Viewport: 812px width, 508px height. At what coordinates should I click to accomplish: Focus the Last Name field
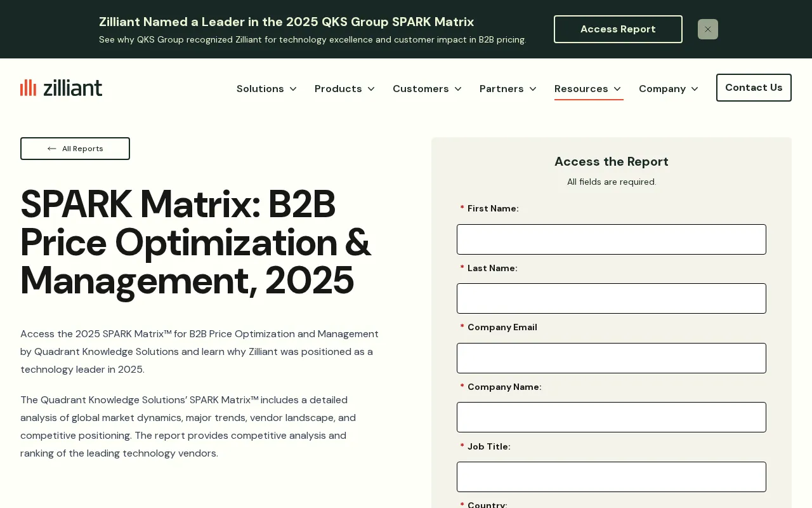(612, 298)
